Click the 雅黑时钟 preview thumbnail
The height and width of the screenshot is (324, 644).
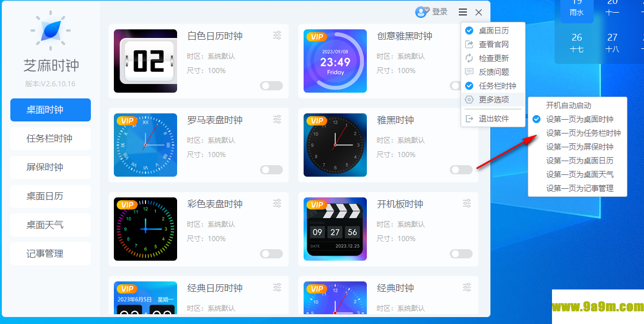[x=335, y=144]
